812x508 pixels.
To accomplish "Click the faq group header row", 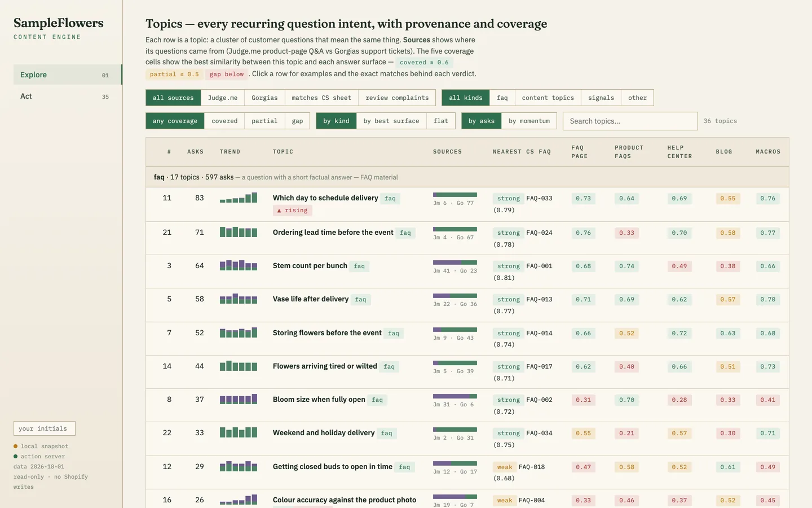I will [x=467, y=177].
